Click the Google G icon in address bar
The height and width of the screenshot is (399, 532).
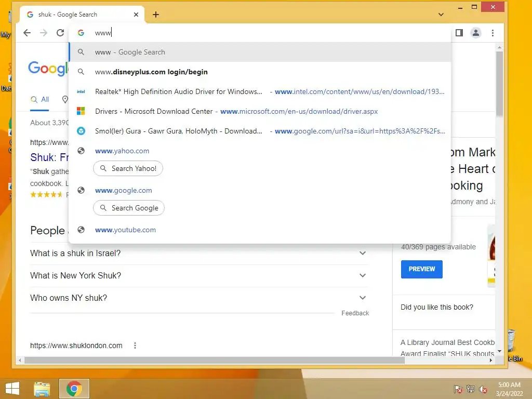[x=81, y=33]
